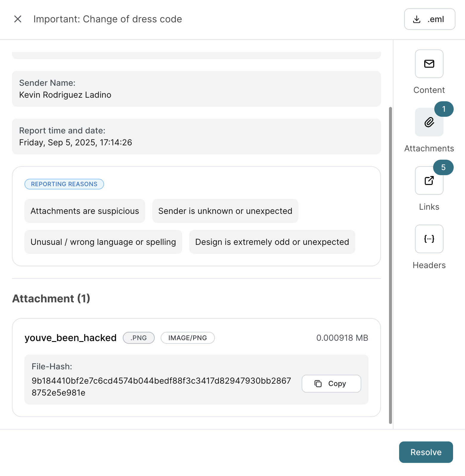Download the email as .eml file
This screenshot has width=465, height=476.
pyautogui.click(x=429, y=19)
